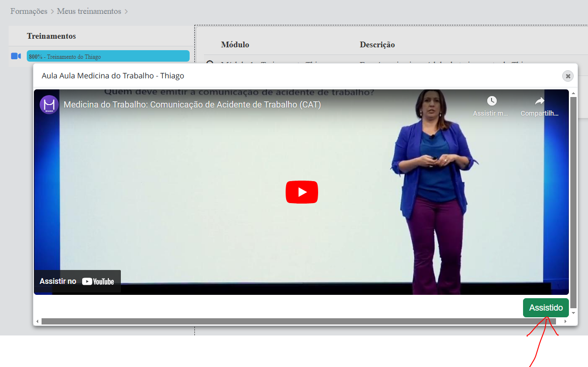588x367 pixels.
Task: Click the modal's horizontal scrollbar thumb
Action: (x=296, y=322)
